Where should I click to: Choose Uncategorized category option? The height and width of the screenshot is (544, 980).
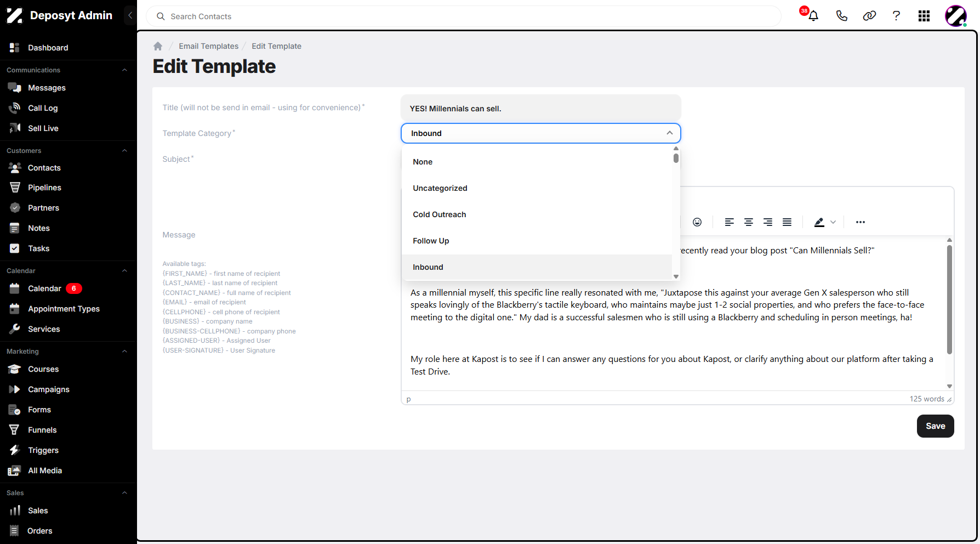(537, 188)
